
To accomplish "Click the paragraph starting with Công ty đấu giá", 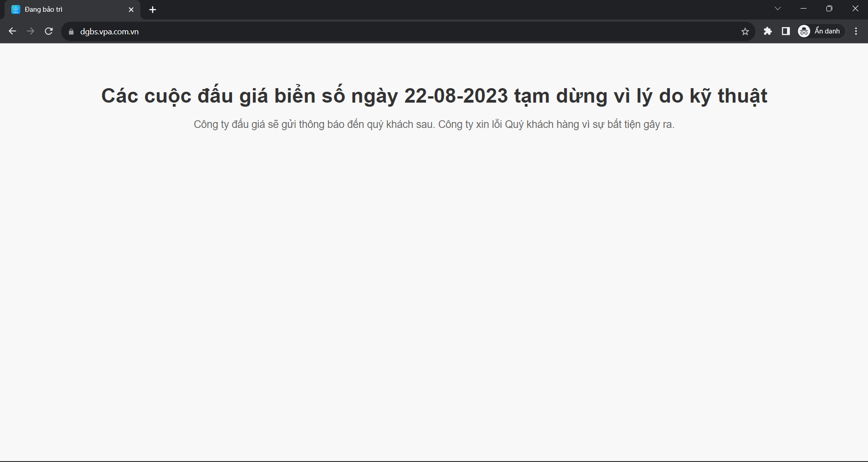I will (434, 124).
